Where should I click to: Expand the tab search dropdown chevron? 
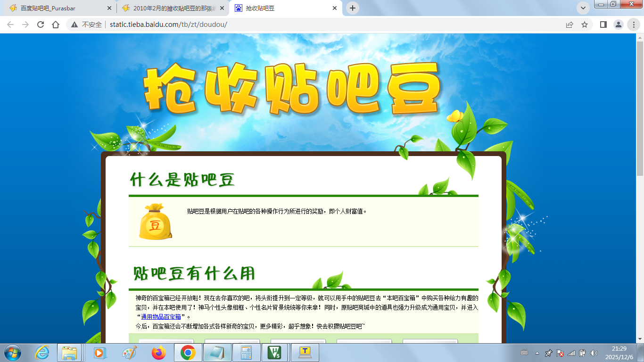click(x=583, y=8)
